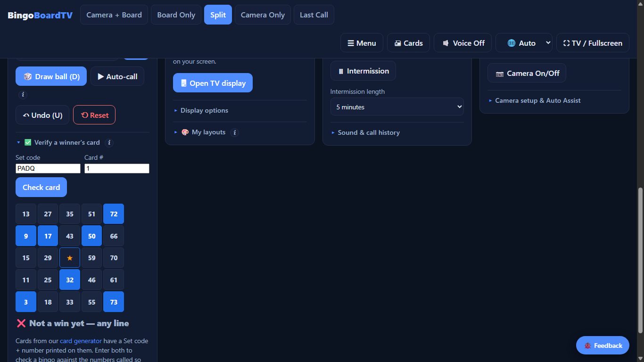The image size is (644, 362).
Task: Click card cell 33
Action: (70, 302)
